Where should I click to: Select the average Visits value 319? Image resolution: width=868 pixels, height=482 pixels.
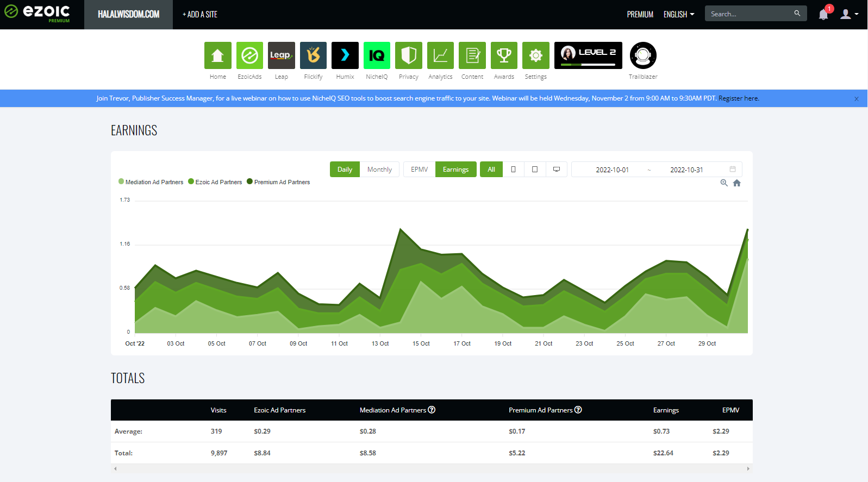coord(216,431)
